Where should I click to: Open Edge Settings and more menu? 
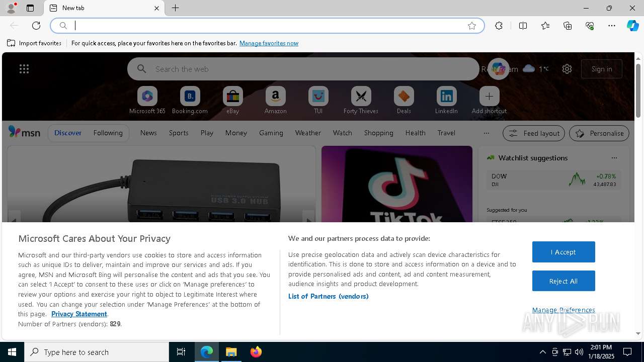[612, 26]
